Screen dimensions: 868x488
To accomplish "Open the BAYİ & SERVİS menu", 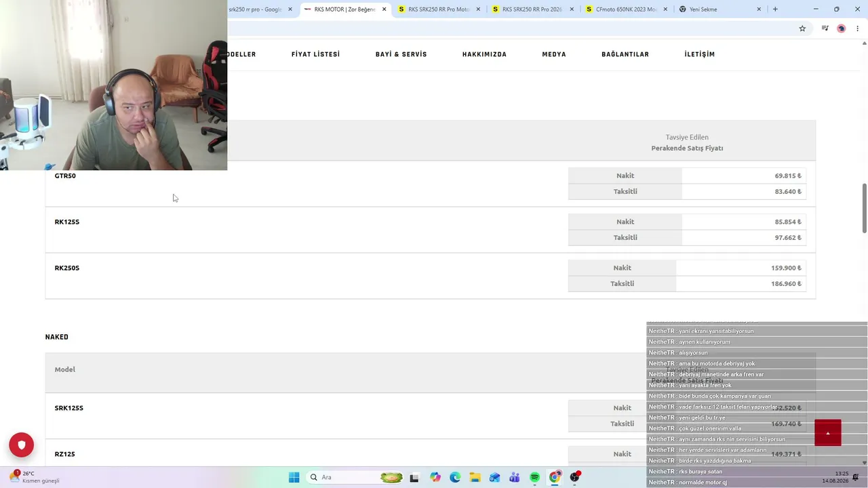I will 401,54.
